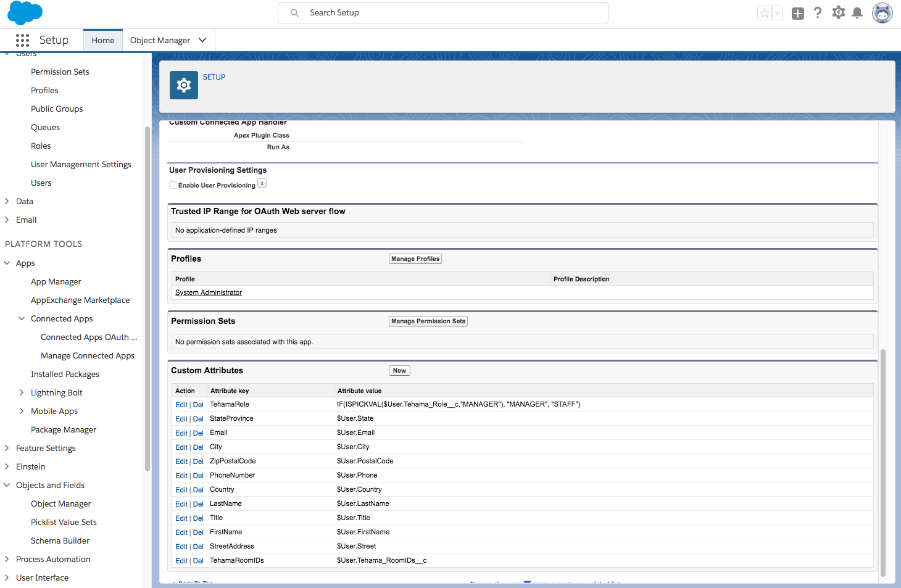Click the main content vertical scrollbar
This screenshot has width=901, height=588.
click(x=883, y=463)
